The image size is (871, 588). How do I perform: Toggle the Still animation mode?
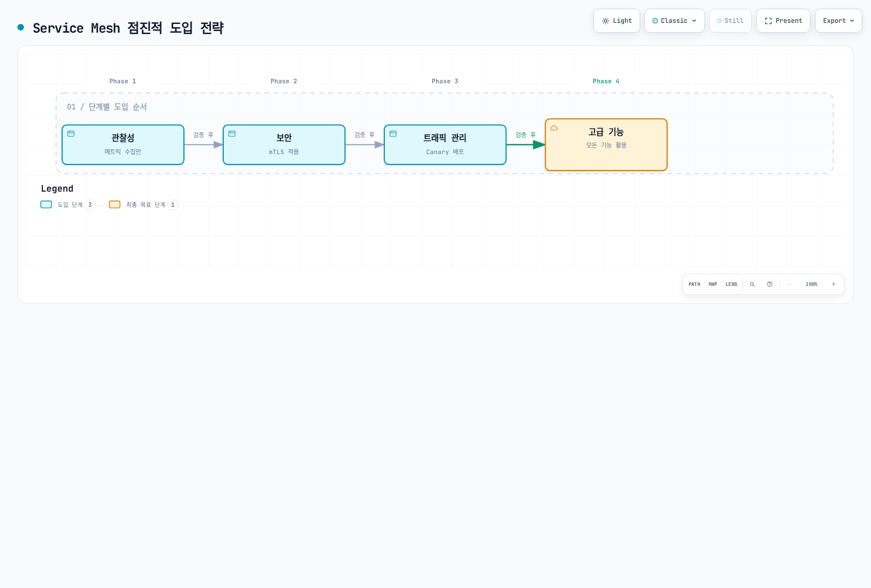(x=731, y=21)
